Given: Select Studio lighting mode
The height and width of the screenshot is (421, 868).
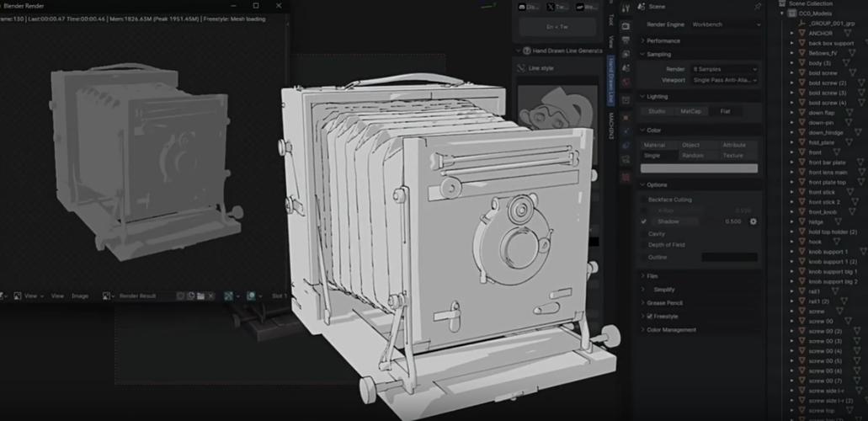Looking at the screenshot, I should tap(657, 111).
